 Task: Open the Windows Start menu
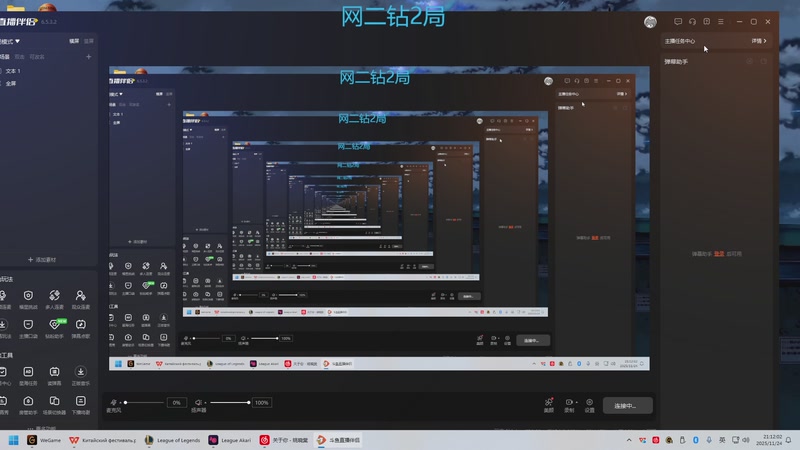tap(14, 440)
